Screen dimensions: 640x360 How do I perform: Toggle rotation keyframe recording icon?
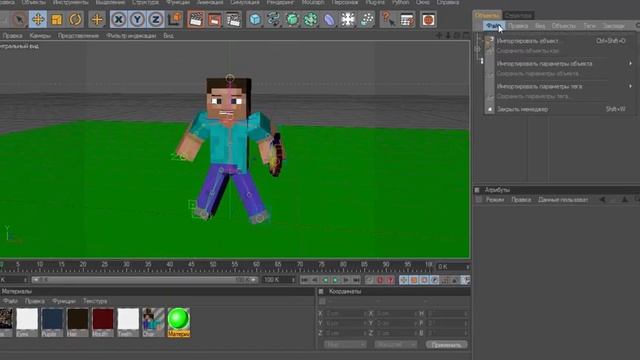point(424,280)
